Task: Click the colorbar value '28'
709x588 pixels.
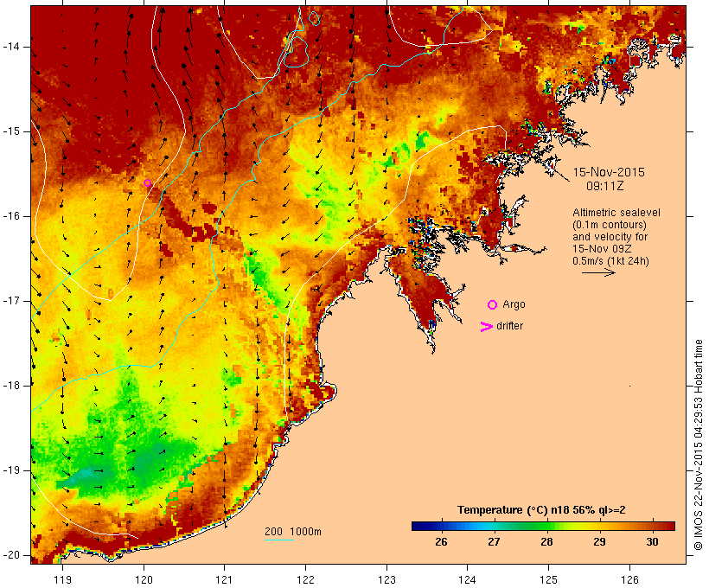Action: [546, 542]
